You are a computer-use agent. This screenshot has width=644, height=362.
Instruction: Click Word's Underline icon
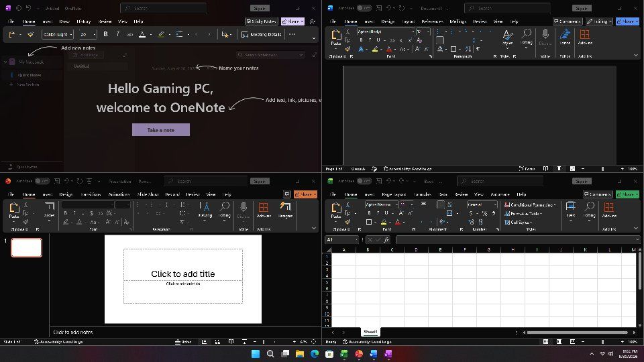point(378,40)
